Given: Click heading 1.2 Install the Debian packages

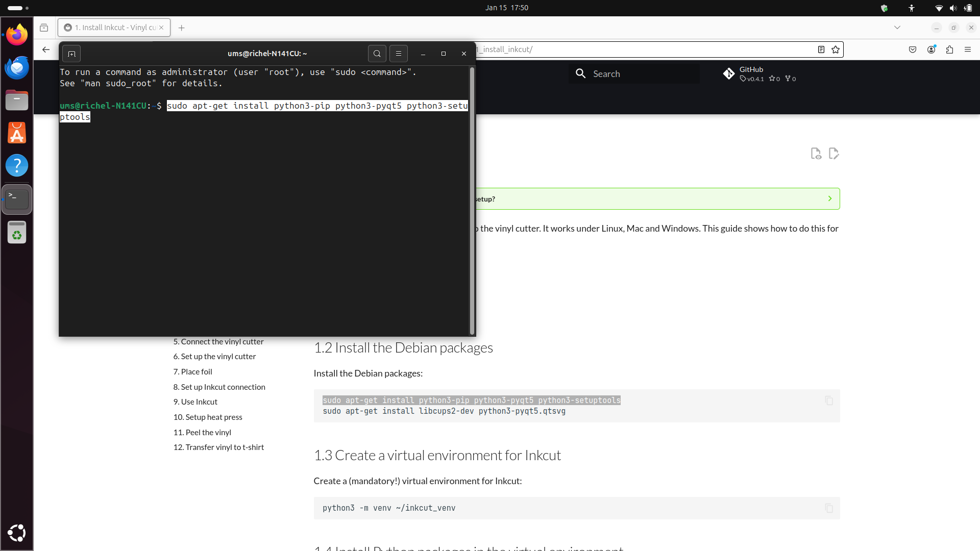Looking at the screenshot, I should (403, 348).
